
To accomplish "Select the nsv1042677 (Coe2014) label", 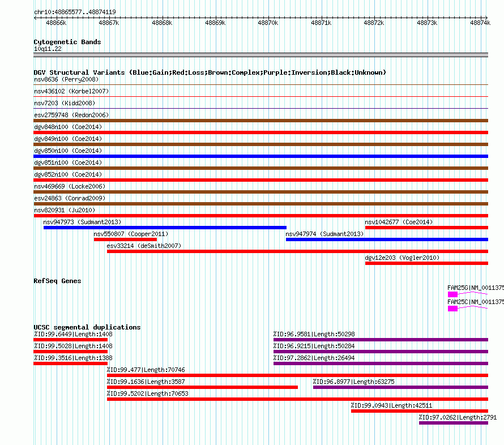I will (399, 222).
